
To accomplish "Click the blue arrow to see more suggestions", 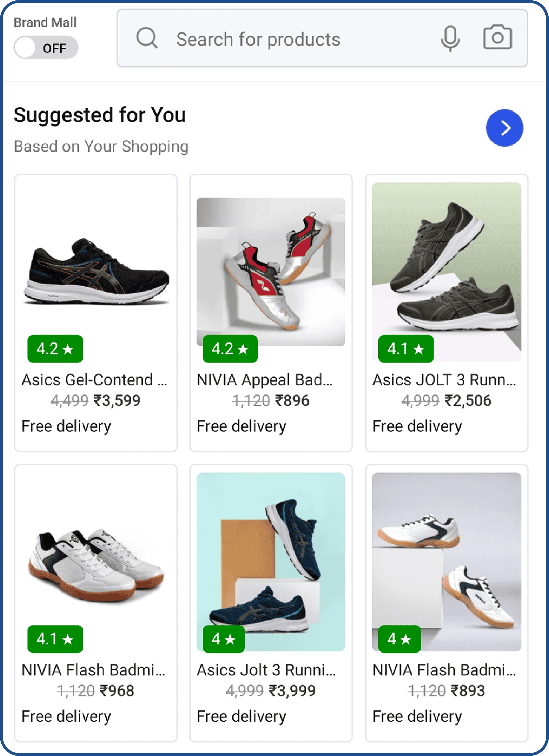I will (504, 128).
